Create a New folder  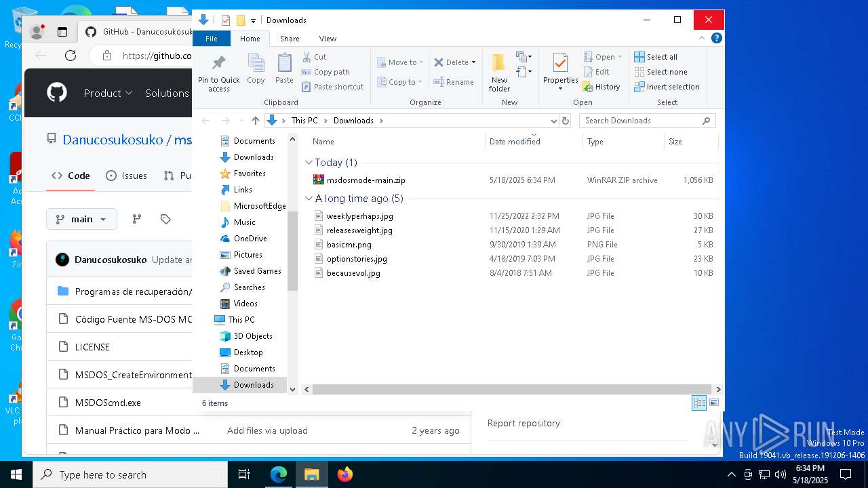pyautogui.click(x=499, y=73)
